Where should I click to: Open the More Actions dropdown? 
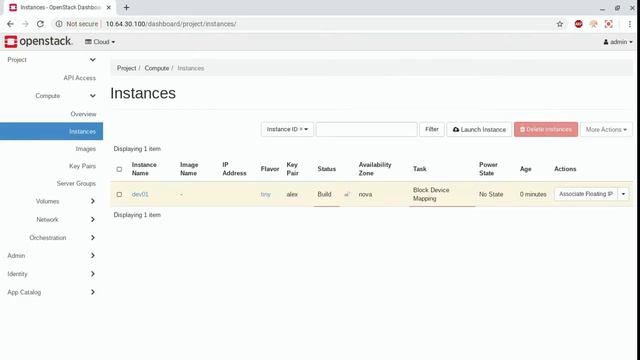pyautogui.click(x=606, y=129)
